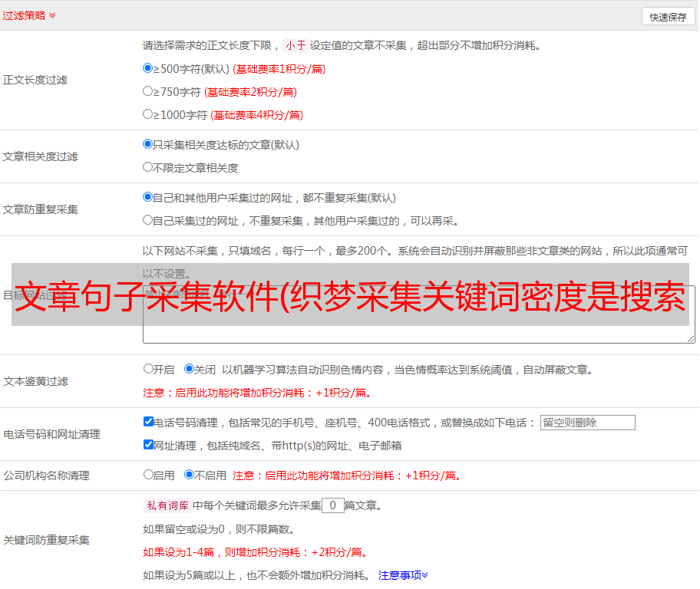Choose 不限定文章相关度 option
This screenshot has width=700, height=589.
tap(148, 167)
